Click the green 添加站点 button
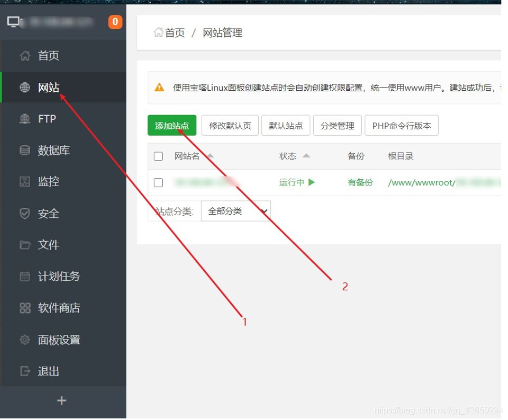508x420 pixels. click(x=172, y=126)
